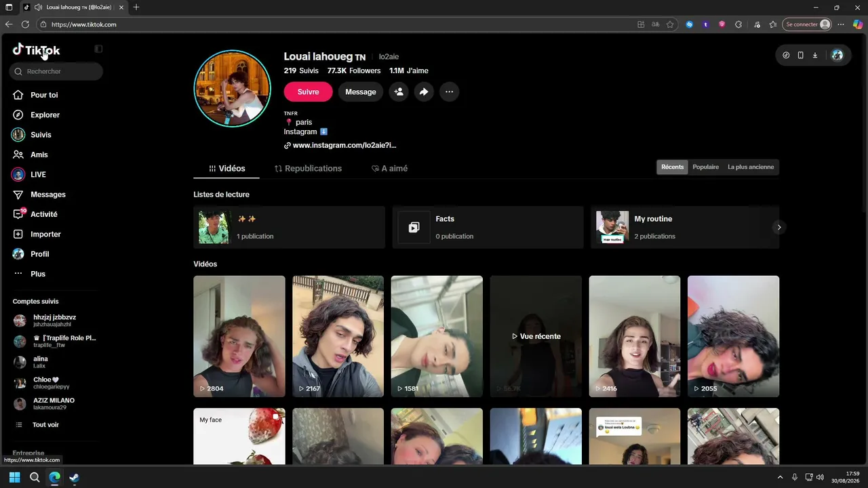Open a new browser tab

[x=136, y=7]
